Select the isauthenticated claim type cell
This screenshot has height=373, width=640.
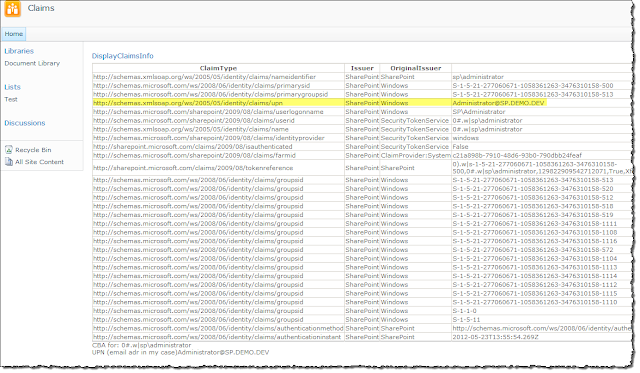[218, 147]
